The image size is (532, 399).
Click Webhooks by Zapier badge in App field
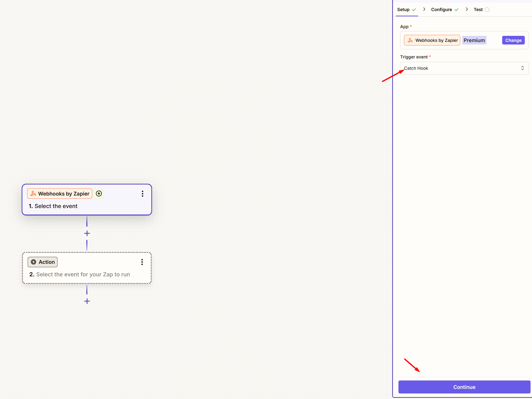[432, 40]
